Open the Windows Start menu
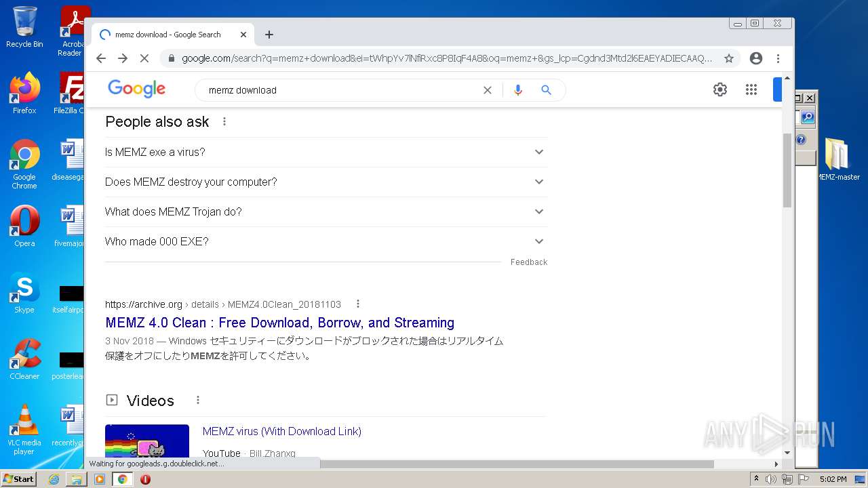This screenshot has width=868, height=488. click(x=19, y=479)
